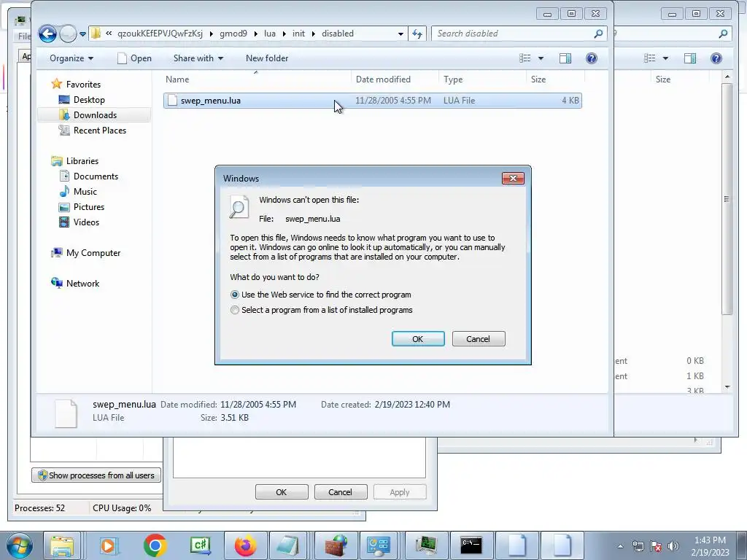747x560 pixels.
Task: Click the 'Change your view' icon in front window
Action: (x=525, y=58)
